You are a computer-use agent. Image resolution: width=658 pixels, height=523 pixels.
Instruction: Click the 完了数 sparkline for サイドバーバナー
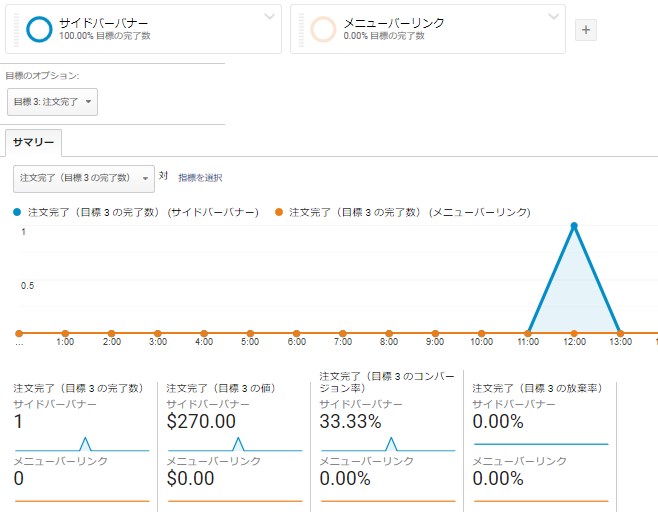click(82, 443)
